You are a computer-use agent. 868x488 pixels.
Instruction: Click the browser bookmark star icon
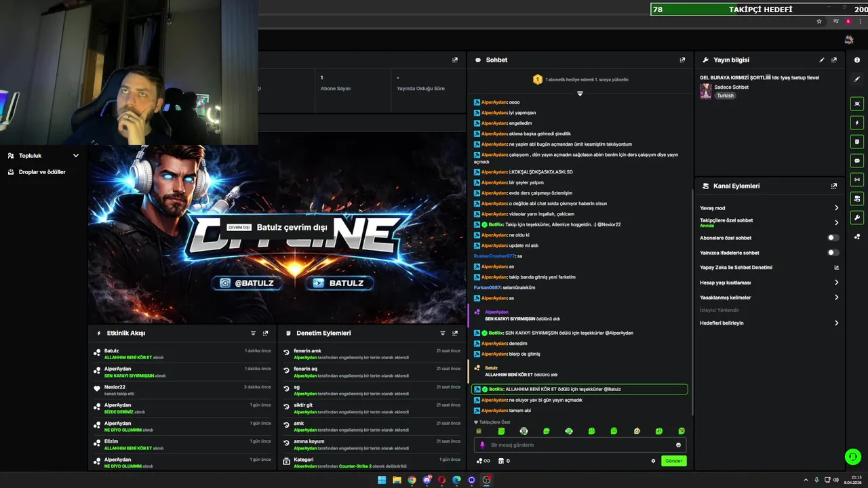[x=819, y=21]
